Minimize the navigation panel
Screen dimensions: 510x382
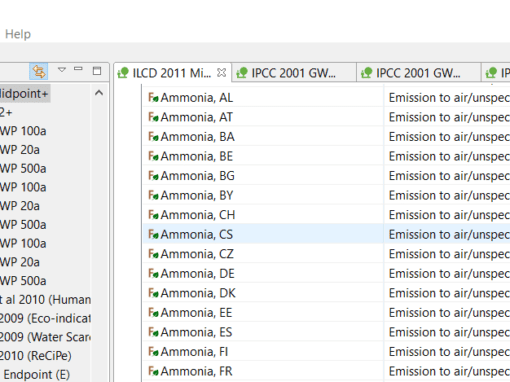point(78,69)
